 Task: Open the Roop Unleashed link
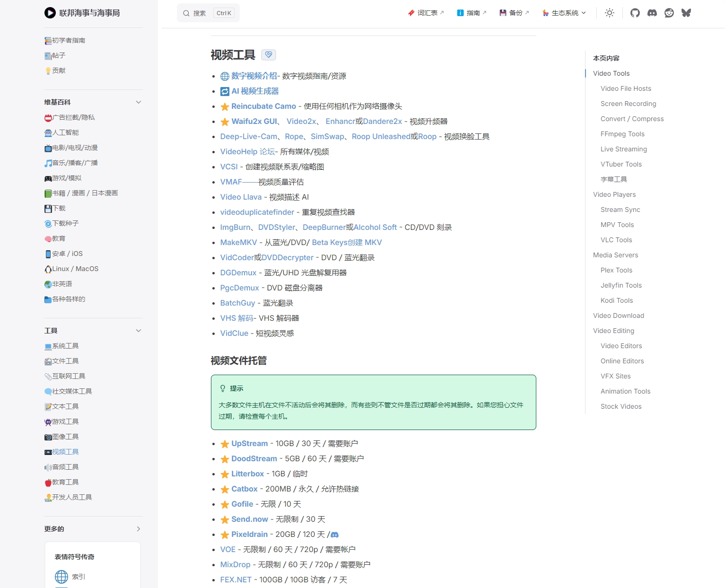click(381, 137)
